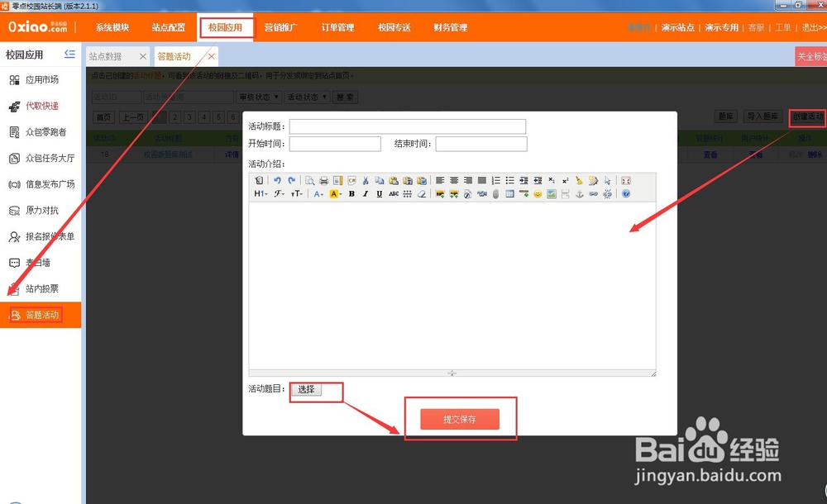Image resolution: width=827 pixels, height=504 pixels.
Task: Close the 答题活动 tab
Action: pyautogui.click(x=212, y=56)
